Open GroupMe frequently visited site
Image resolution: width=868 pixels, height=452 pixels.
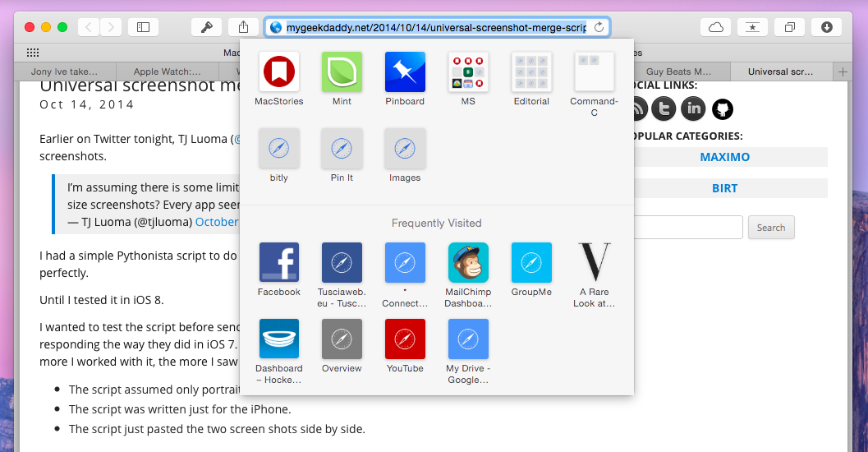(x=531, y=262)
